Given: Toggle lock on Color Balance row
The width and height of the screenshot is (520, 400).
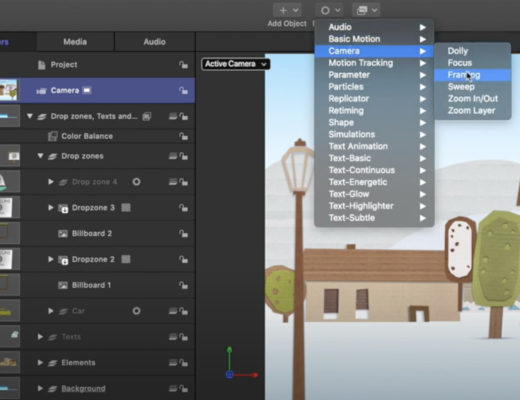Looking at the screenshot, I should (183, 136).
